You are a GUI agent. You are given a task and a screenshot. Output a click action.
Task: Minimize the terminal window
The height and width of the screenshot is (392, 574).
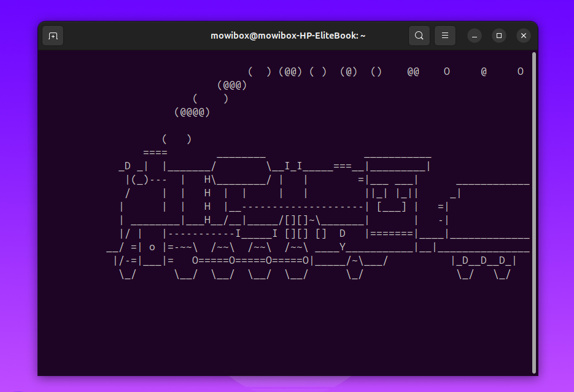(475, 36)
